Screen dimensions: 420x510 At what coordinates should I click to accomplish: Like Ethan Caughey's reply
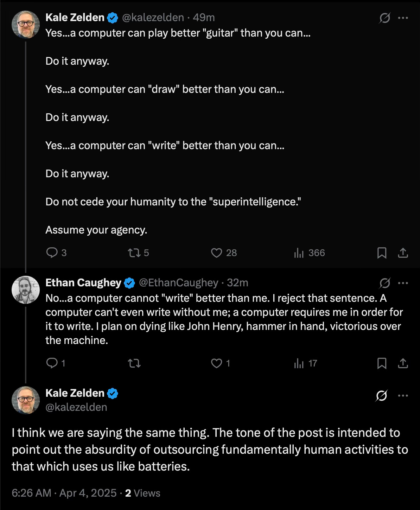click(216, 363)
